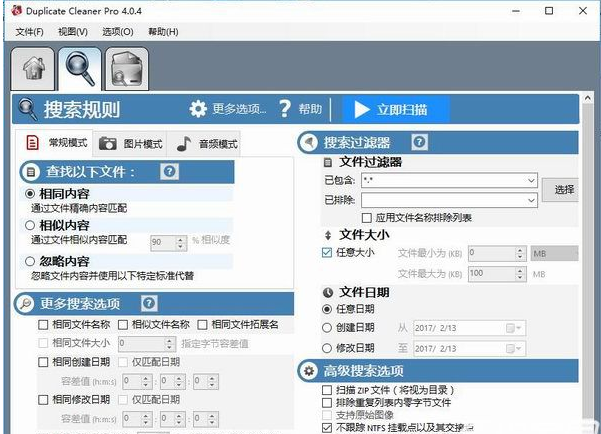Enable 扫描 ZIP 文件 checkbox
The image size is (601, 434).
pyautogui.click(x=327, y=390)
